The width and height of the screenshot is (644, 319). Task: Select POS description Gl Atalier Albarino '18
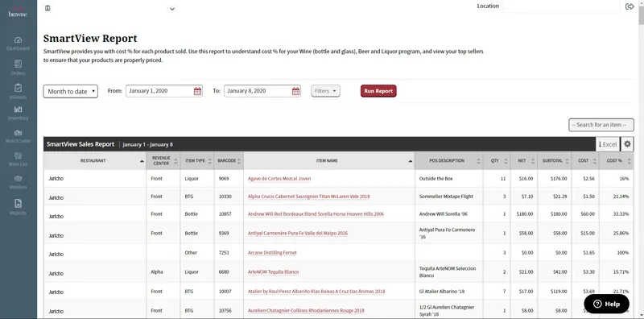click(442, 292)
